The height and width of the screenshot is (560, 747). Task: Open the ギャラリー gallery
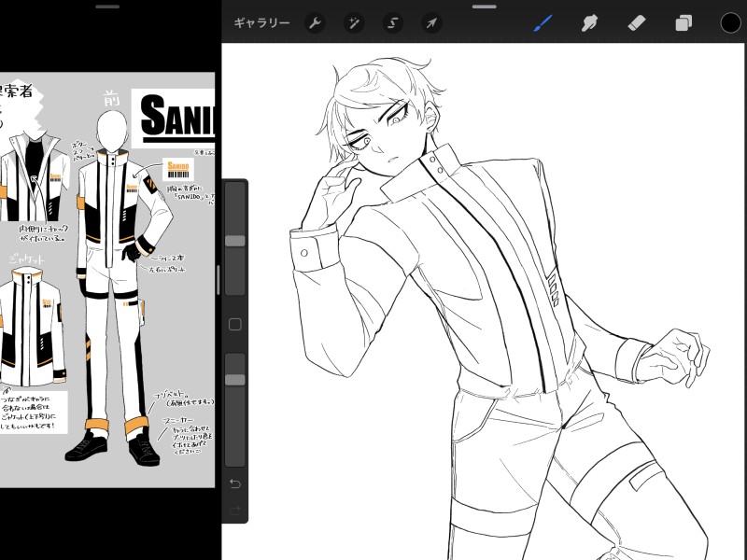(x=261, y=22)
